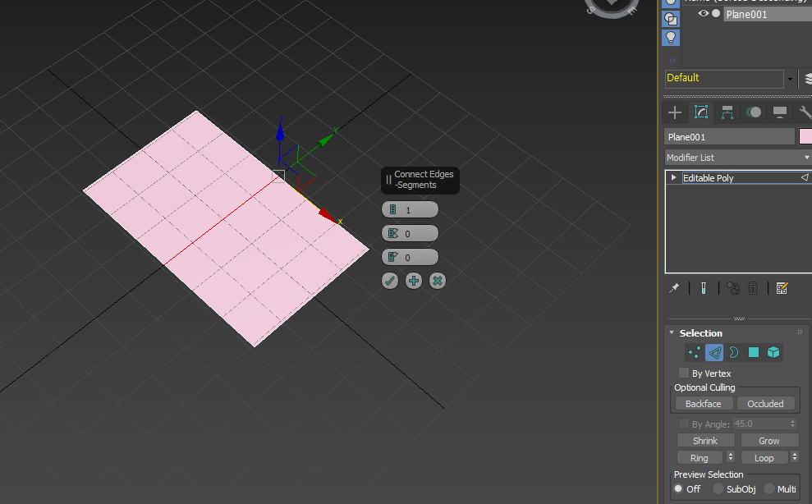Viewport: 812px width, 504px height.
Task: Click Display Shapes filter icon in explorer
Action: click(x=671, y=19)
